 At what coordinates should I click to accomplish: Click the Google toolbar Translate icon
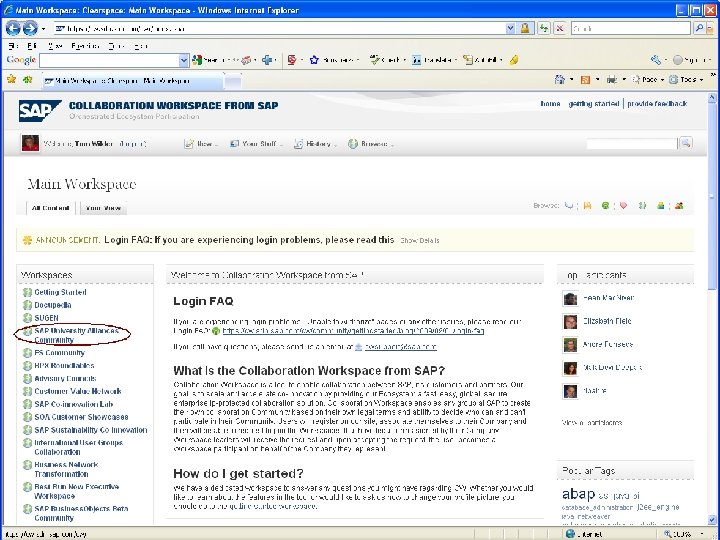click(416, 60)
